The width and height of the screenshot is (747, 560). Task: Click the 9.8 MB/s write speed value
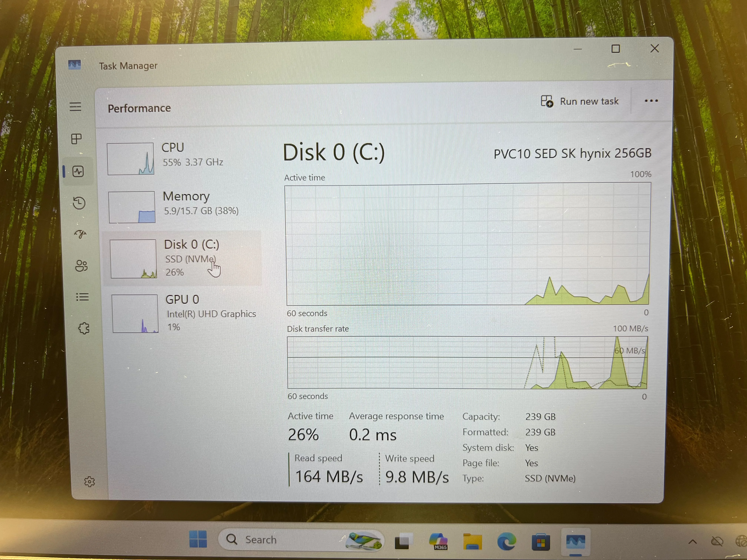tap(417, 477)
